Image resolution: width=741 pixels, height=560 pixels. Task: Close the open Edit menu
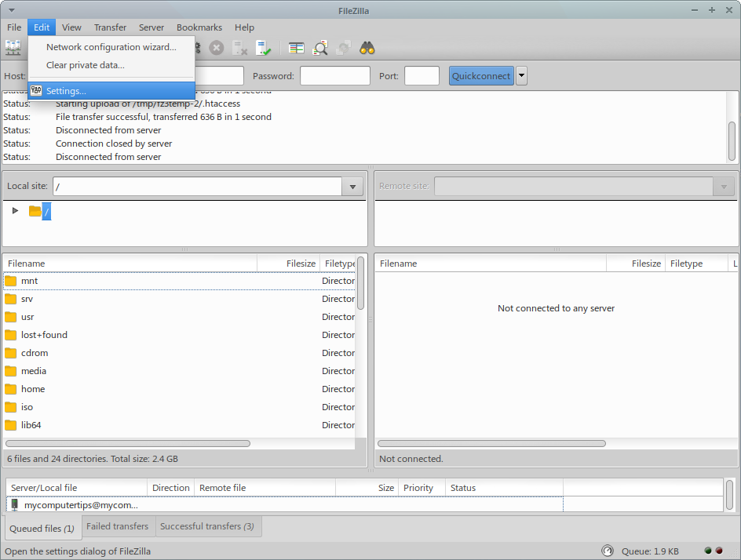point(42,27)
